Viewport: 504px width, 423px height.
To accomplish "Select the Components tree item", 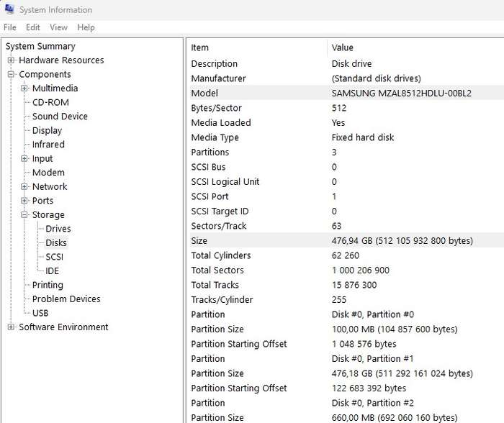I will click(45, 74).
